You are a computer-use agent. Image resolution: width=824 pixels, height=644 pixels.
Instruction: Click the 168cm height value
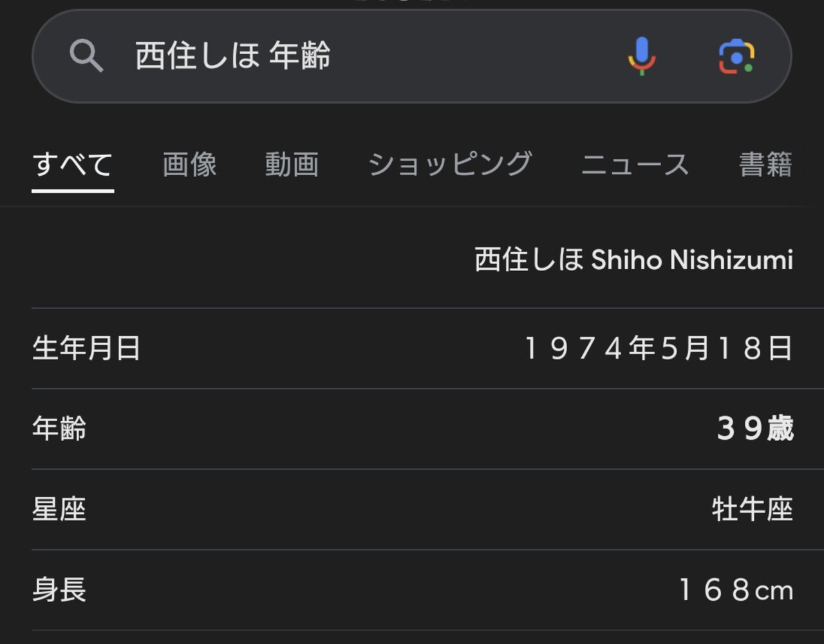point(736,590)
